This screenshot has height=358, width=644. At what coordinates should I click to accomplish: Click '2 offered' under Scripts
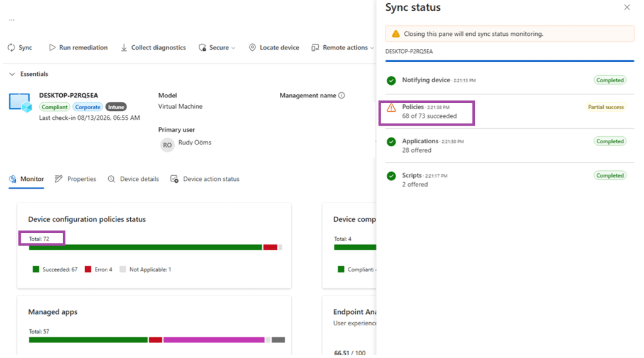click(415, 185)
